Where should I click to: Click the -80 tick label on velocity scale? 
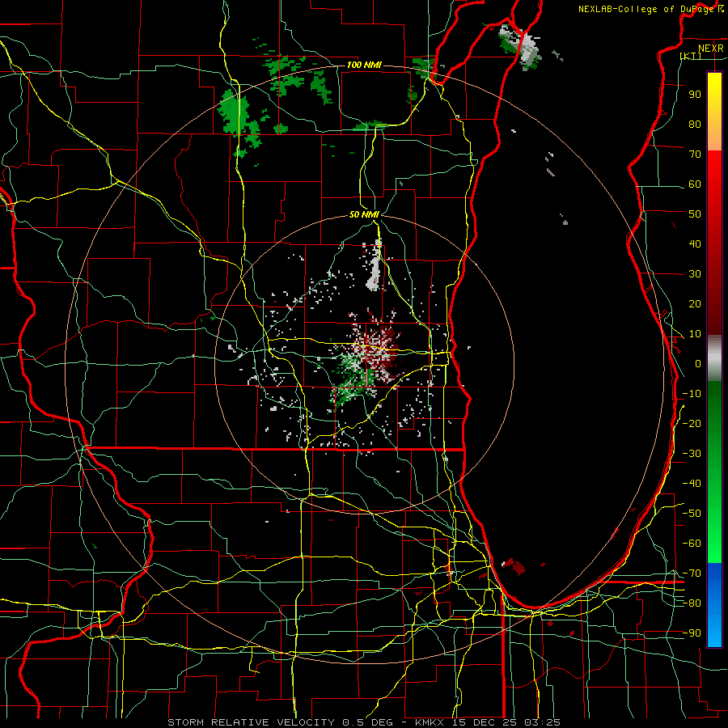pyautogui.click(x=692, y=603)
